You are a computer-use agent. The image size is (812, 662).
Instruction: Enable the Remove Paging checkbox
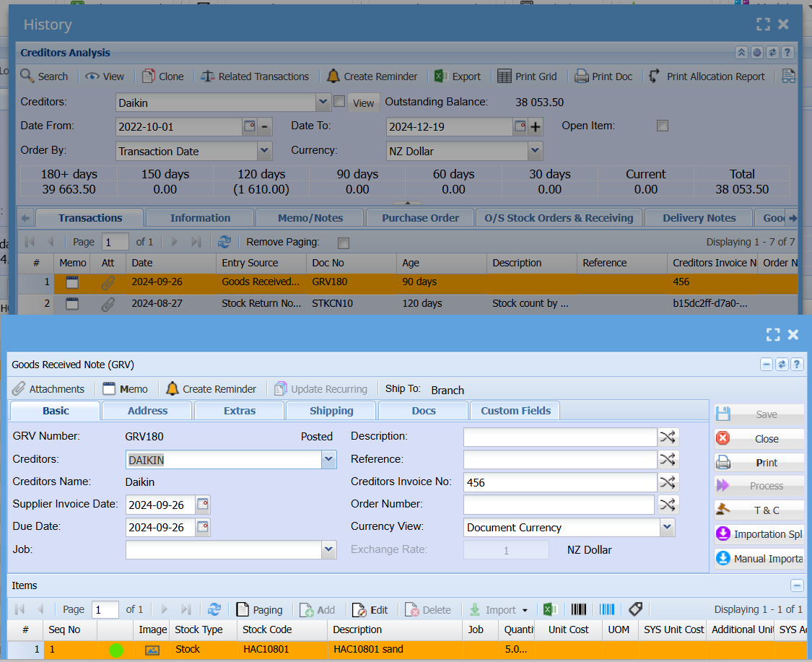(344, 243)
